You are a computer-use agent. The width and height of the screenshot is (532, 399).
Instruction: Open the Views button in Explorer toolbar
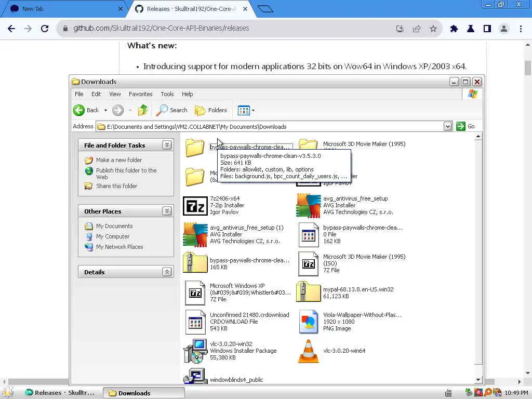click(244, 110)
